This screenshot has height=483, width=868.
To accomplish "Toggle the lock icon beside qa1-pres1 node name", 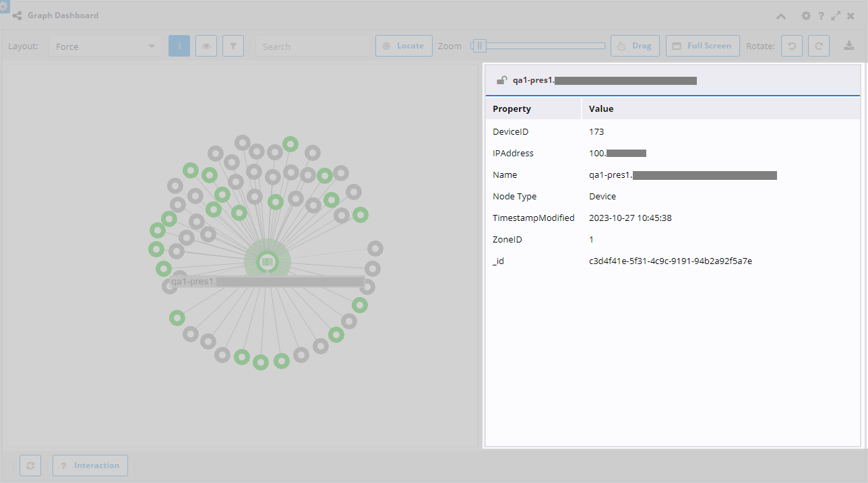I will (x=501, y=79).
